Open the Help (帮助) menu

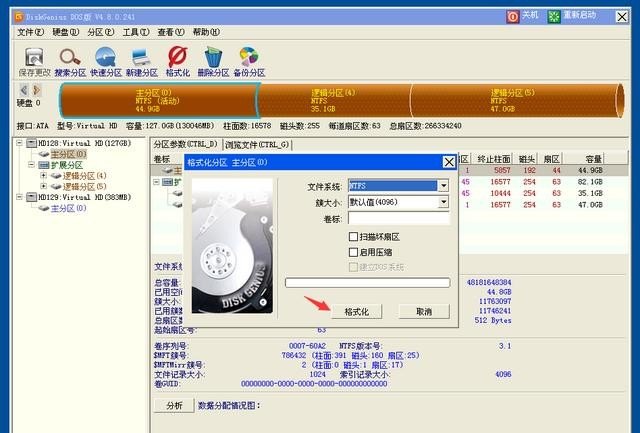click(206, 32)
